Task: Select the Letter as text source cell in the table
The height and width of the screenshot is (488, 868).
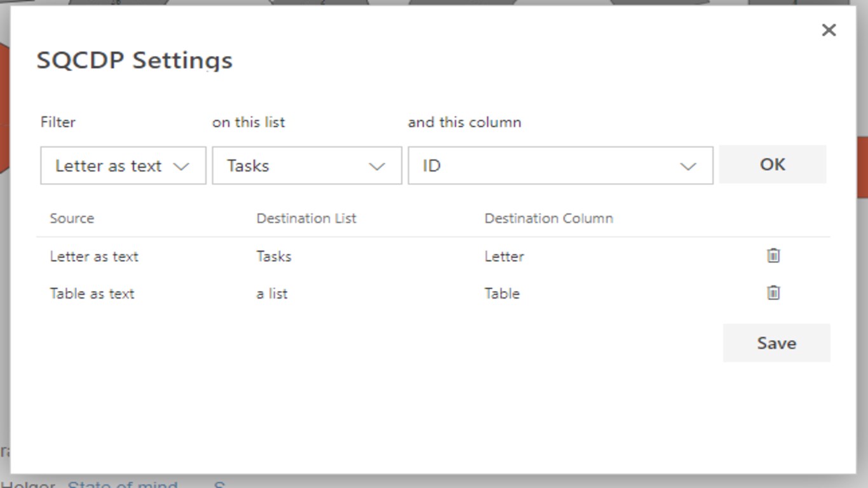Action: click(x=94, y=257)
